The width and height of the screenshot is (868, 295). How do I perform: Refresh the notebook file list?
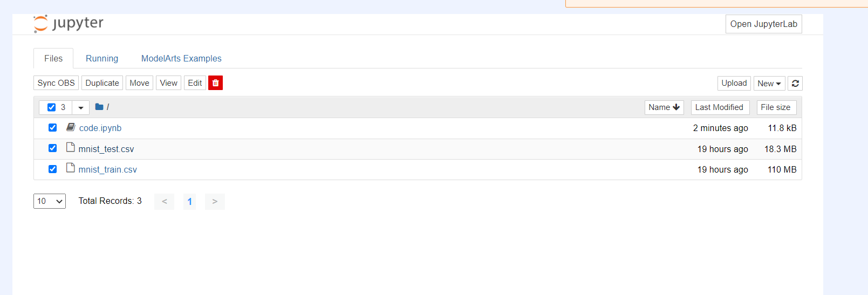click(795, 84)
